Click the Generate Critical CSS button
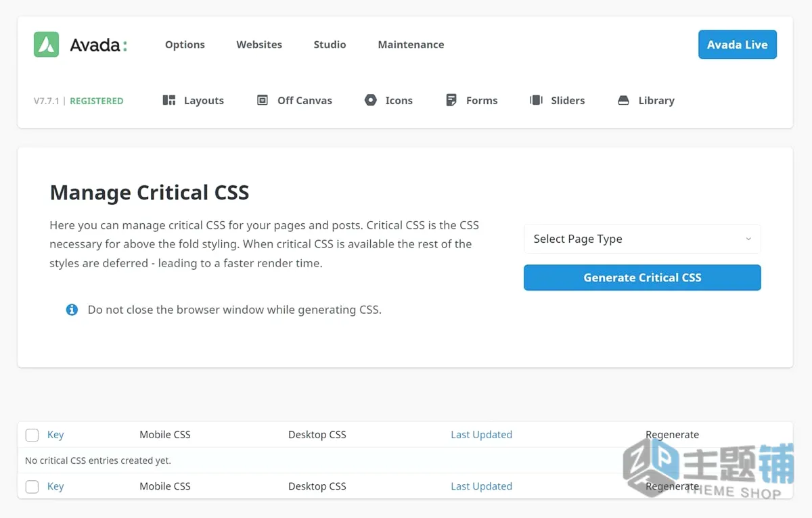Screen dimensions: 812x518 click(642, 277)
